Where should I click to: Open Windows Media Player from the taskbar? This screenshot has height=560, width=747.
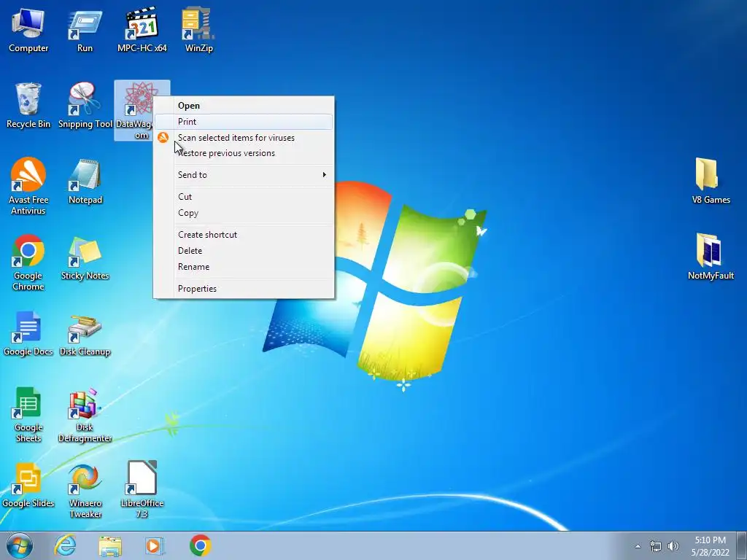click(x=155, y=545)
